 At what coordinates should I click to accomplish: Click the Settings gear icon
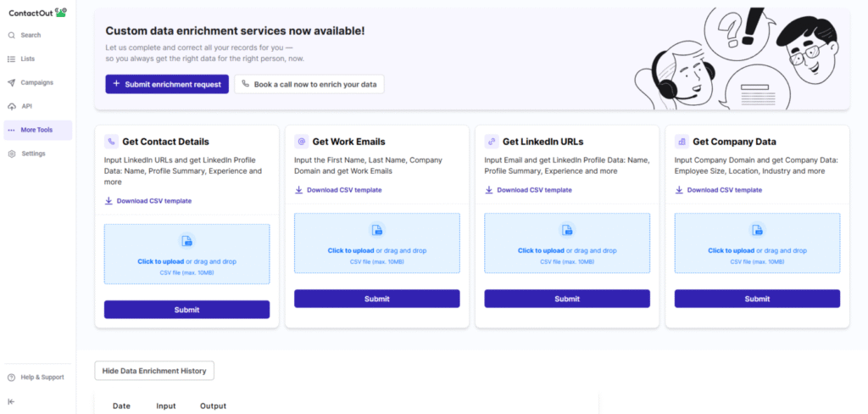(x=12, y=154)
